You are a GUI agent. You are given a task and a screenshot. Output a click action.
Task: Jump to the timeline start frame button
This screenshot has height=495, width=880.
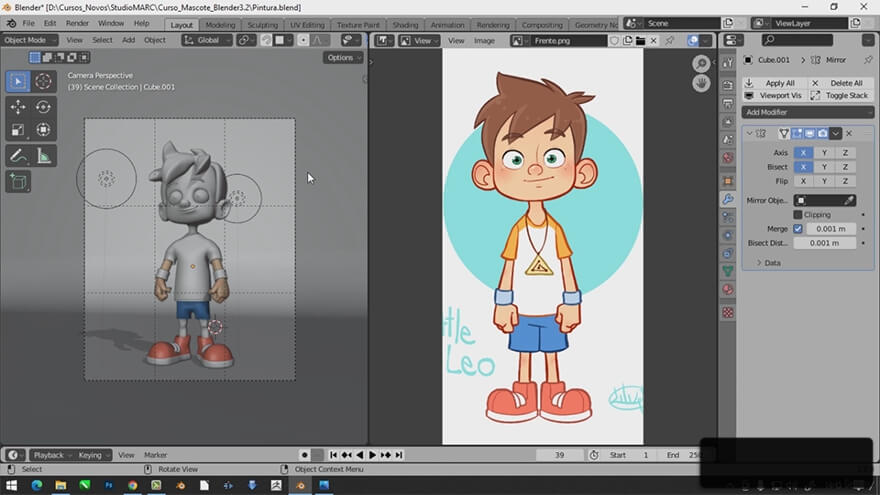333,455
